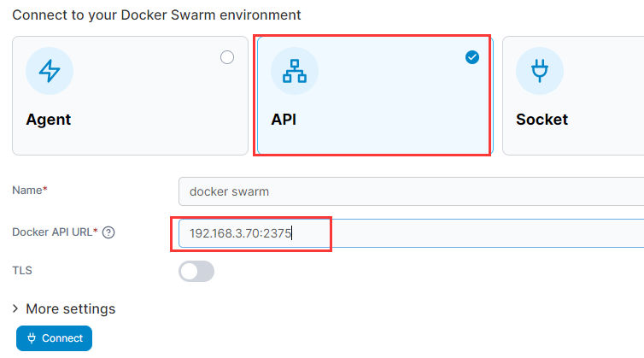Click the checked API radio indicator
The width and height of the screenshot is (644, 358).
pos(472,57)
